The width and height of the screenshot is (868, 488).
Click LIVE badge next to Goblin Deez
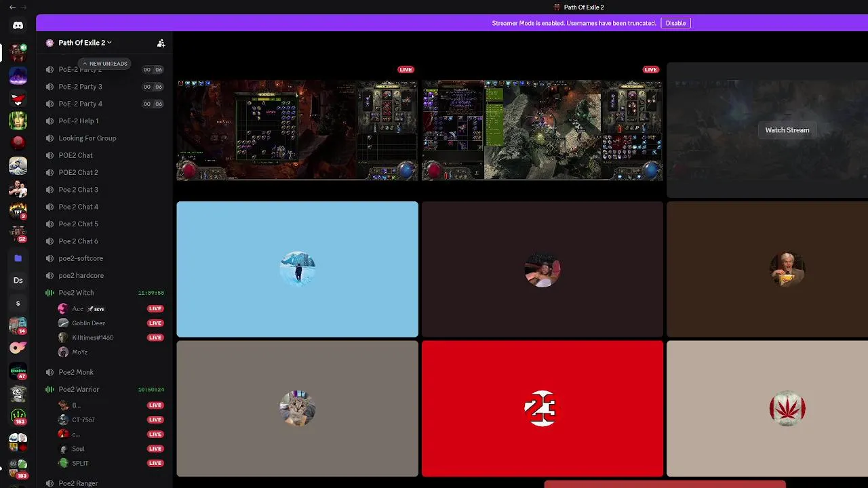click(155, 323)
